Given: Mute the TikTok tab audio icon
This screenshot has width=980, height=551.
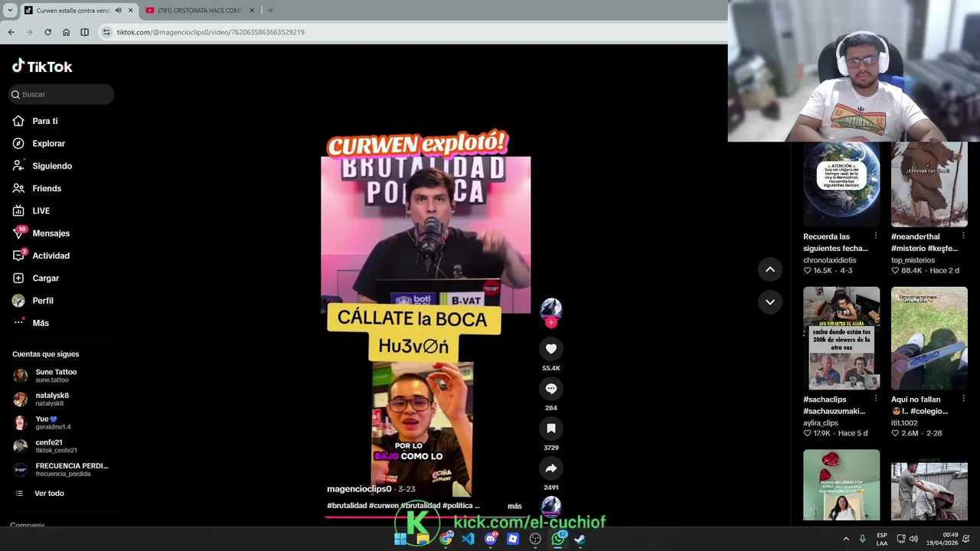Looking at the screenshot, I should (118, 10).
